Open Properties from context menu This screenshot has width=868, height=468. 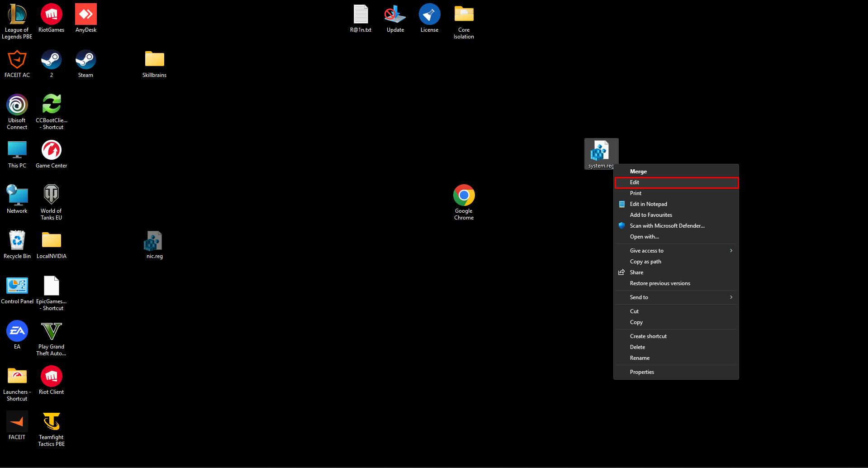[676, 372]
